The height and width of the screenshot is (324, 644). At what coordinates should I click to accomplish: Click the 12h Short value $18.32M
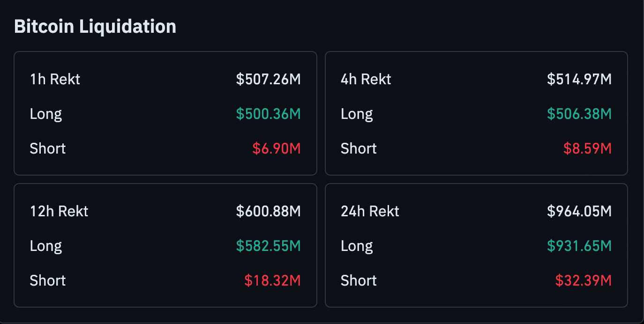pos(272,281)
